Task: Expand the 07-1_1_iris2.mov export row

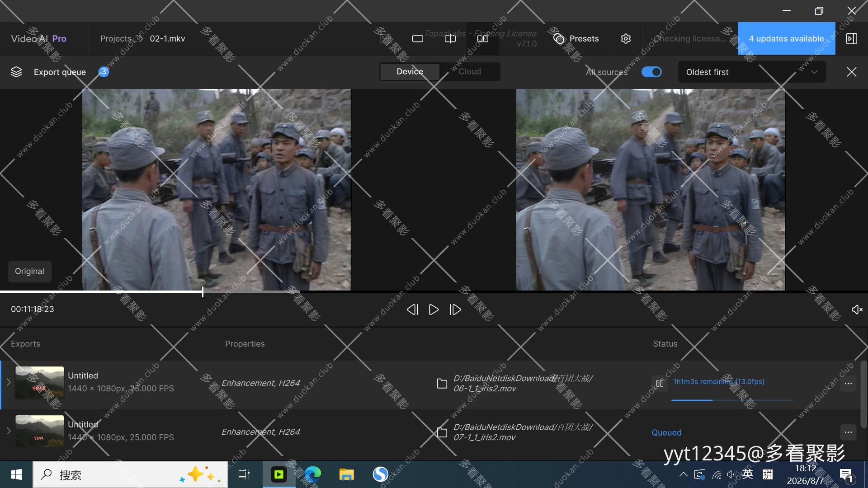Action: pyautogui.click(x=9, y=431)
